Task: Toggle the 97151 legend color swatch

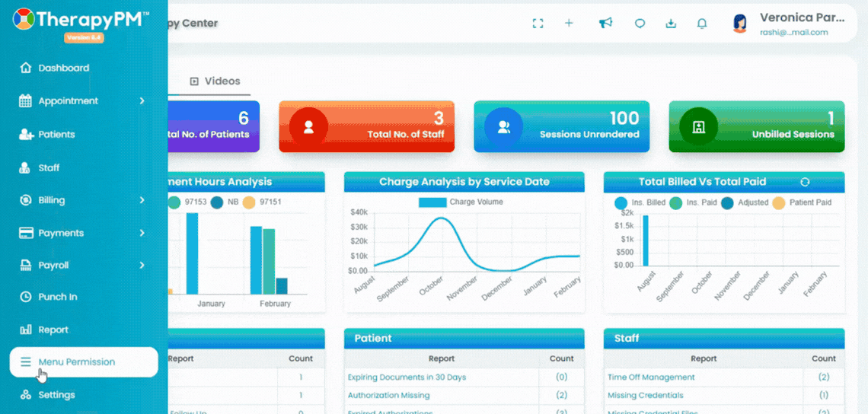Action: [249, 202]
